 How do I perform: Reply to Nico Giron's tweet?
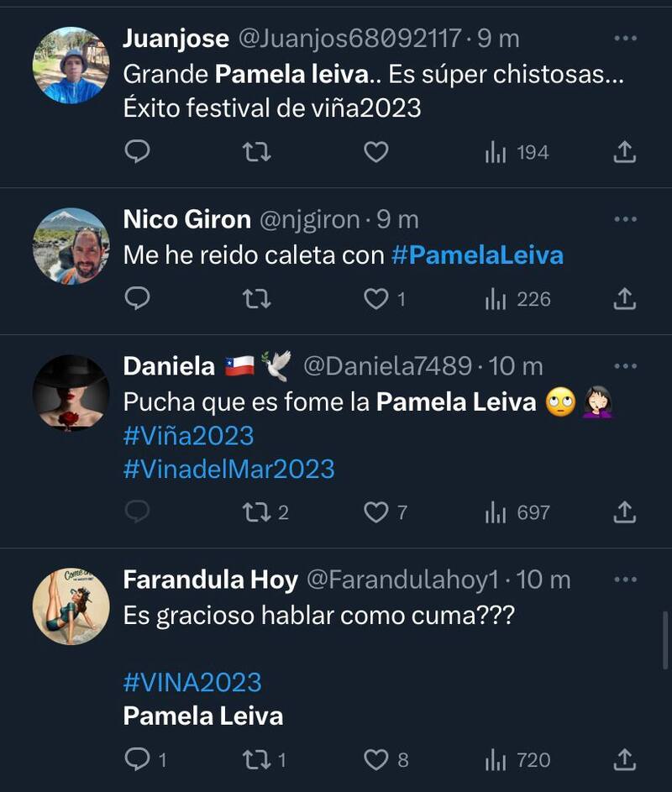click(x=137, y=298)
